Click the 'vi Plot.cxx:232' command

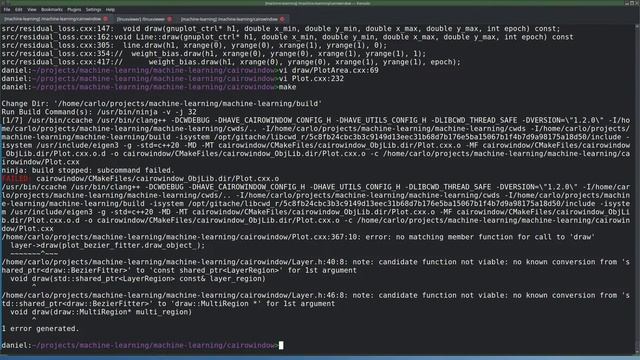(x=311, y=78)
